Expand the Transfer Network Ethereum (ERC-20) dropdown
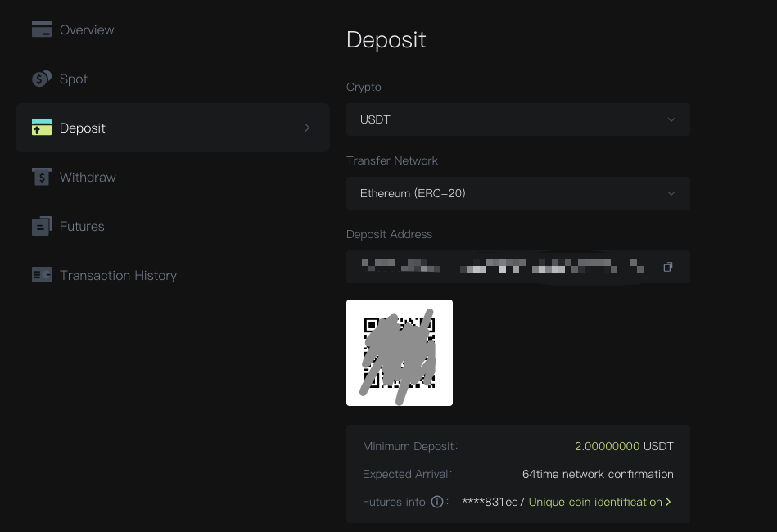This screenshot has width=777, height=532. [517, 193]
